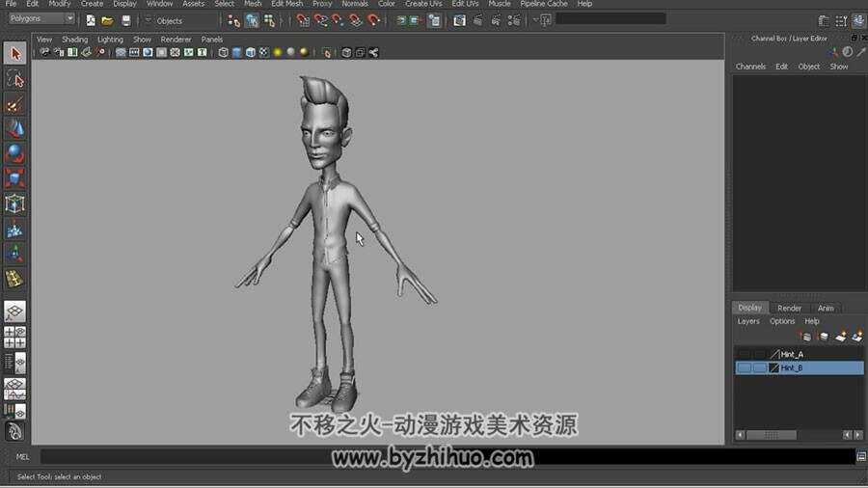Toggle visibility box of Hint_A layer
The width and height of the screenshot is (868, 488).
(x=744, y=354)
